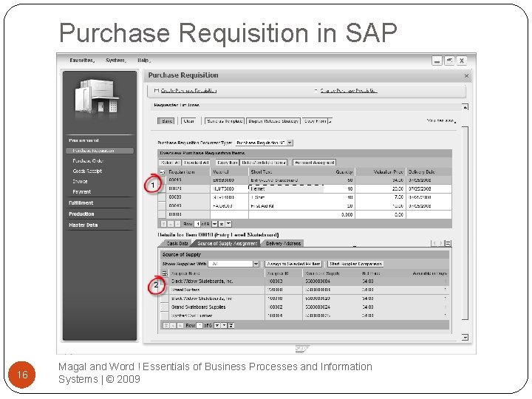Go to next row in items table
Image resolution: width=532 pixels, height=399 pixels.
pos(214,224)
